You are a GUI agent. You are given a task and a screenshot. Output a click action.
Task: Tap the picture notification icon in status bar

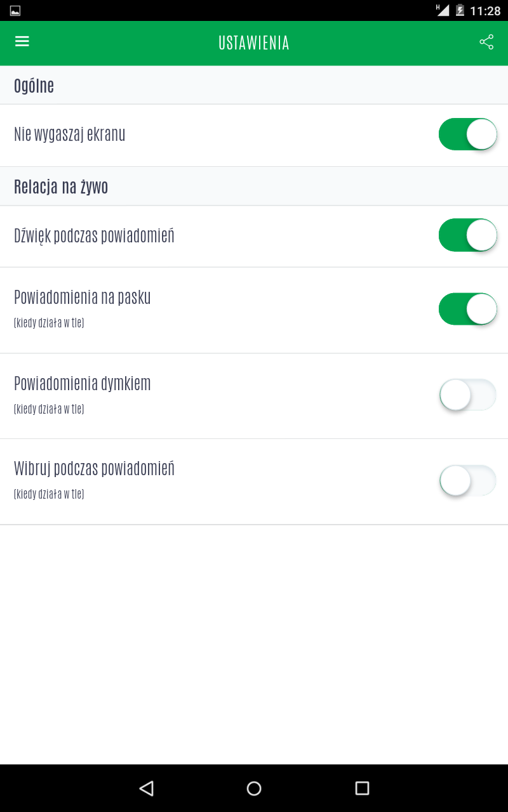click(15, 11)
